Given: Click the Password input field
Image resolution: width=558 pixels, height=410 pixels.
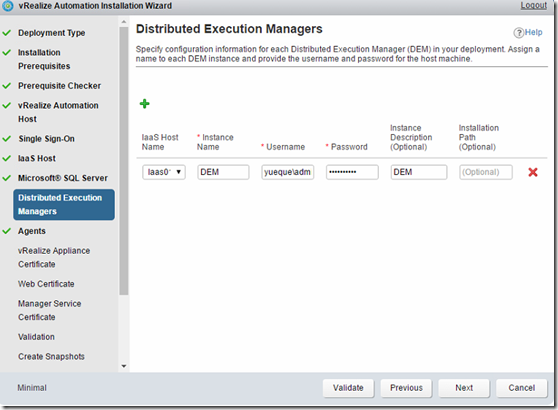Looking at the screenshot, I should click(x=352, y=172).
